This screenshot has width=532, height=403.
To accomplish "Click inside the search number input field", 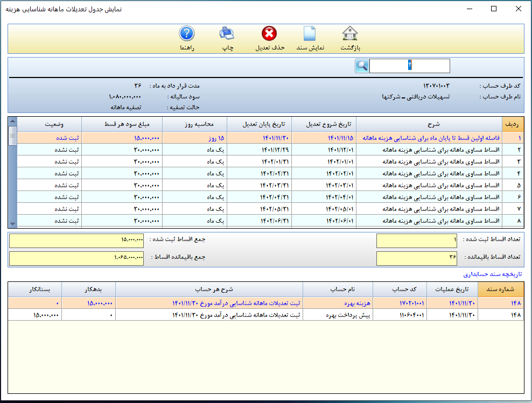I will (x=409, y=66).
